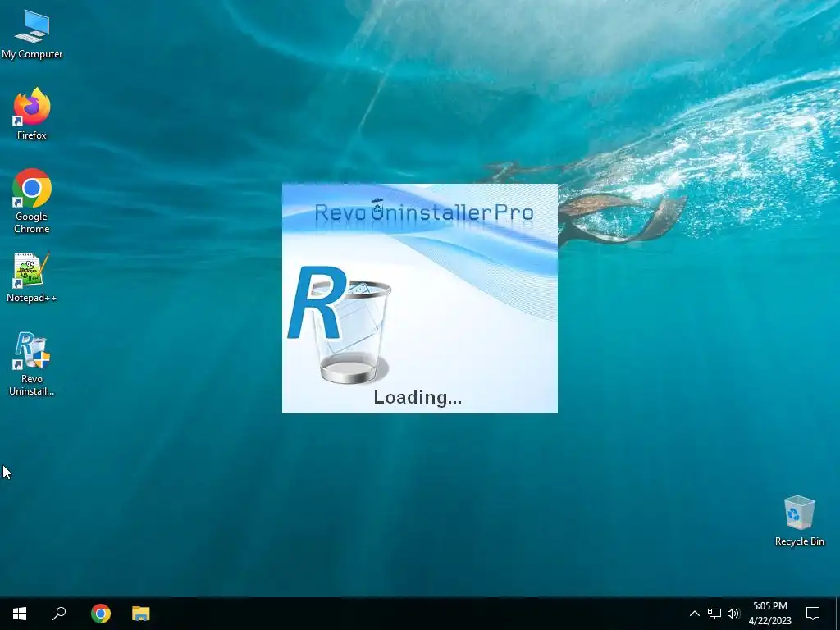Open the notification center icon
This screenshot has height=630, width=840.
tap(813, 614)
